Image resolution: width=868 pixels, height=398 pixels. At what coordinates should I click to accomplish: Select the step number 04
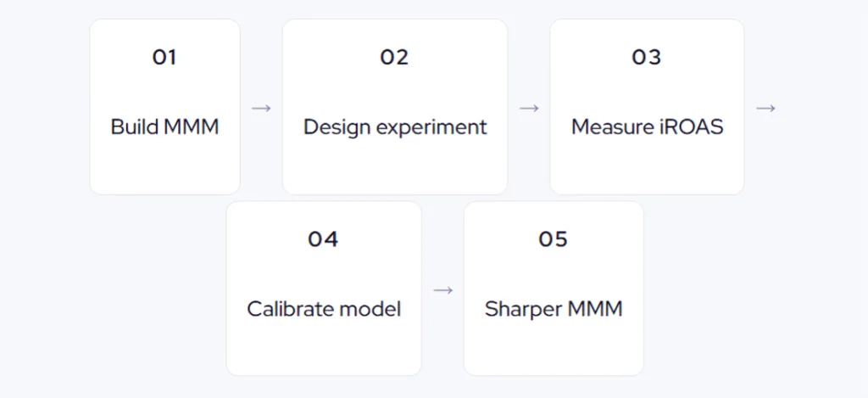point(323,239)
